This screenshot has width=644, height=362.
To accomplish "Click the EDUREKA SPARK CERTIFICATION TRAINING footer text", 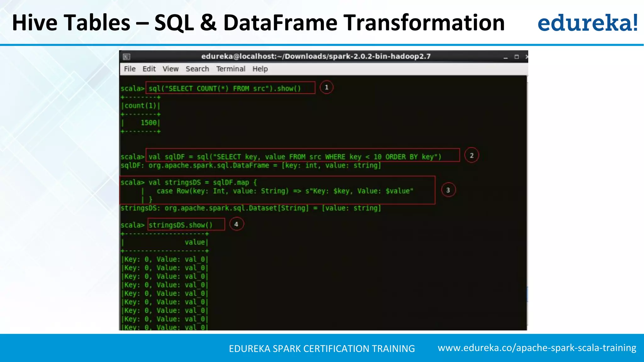I will coord(322,348).
